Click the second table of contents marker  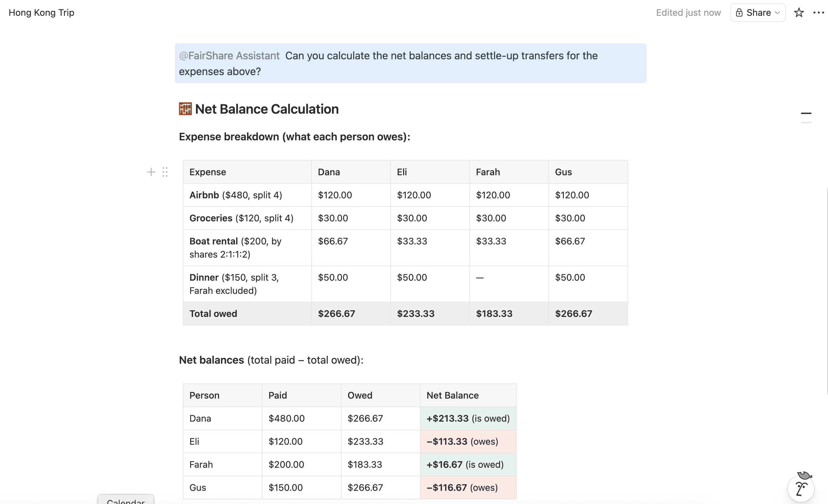(806, 123)
